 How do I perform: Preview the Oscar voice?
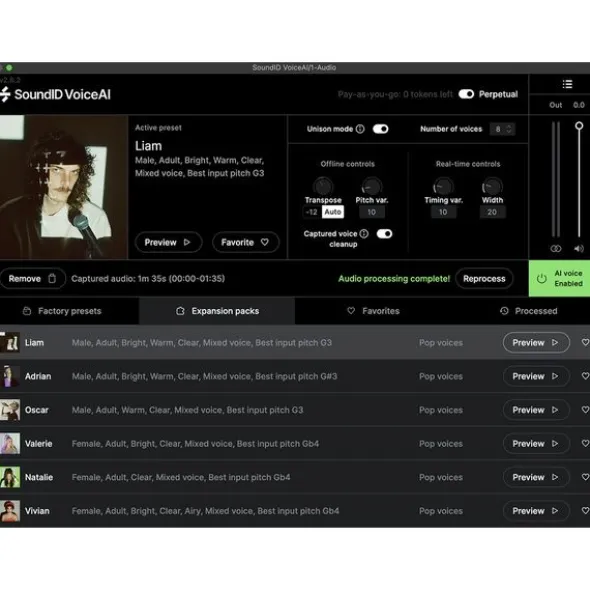pos(536,410)
